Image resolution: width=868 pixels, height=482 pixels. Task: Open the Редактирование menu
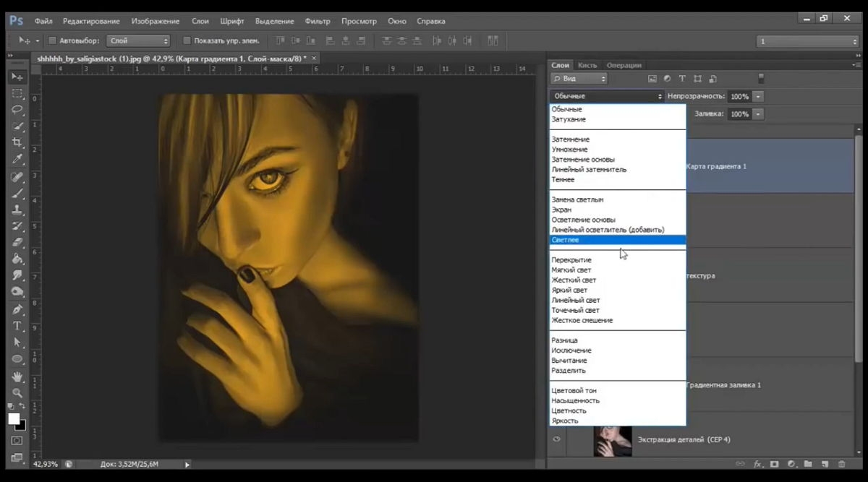coord(92,21)
